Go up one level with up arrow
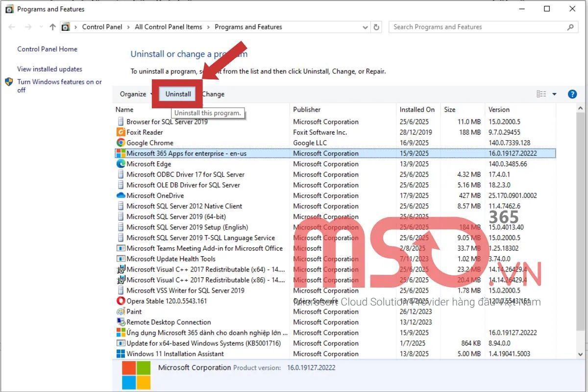Viewport: 588px width, 392px height. click(52, 27)
